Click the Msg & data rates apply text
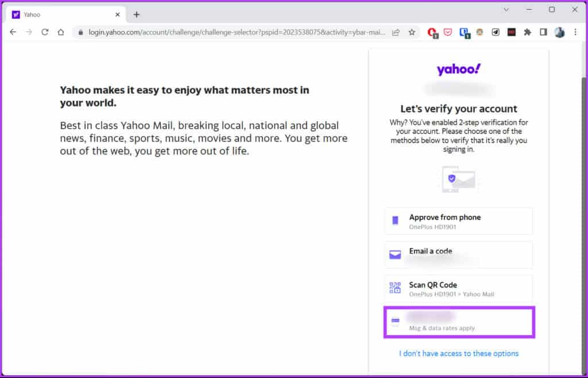 (x=442, y=328)
